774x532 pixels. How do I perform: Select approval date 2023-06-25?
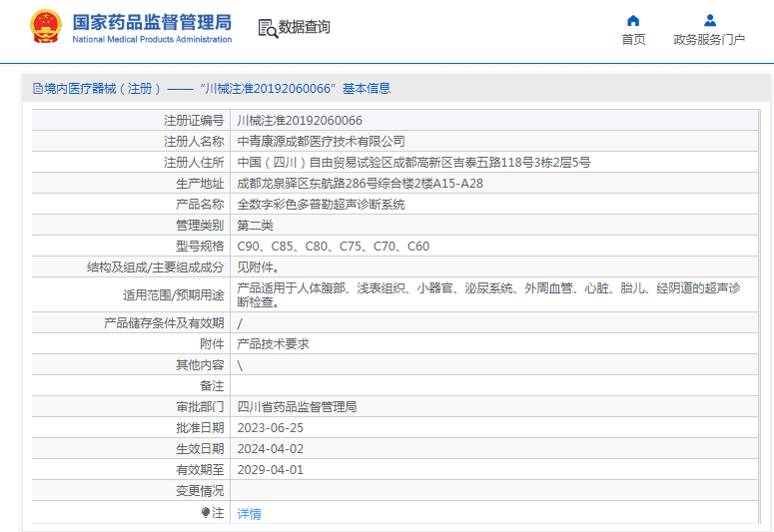pos(270,428)
